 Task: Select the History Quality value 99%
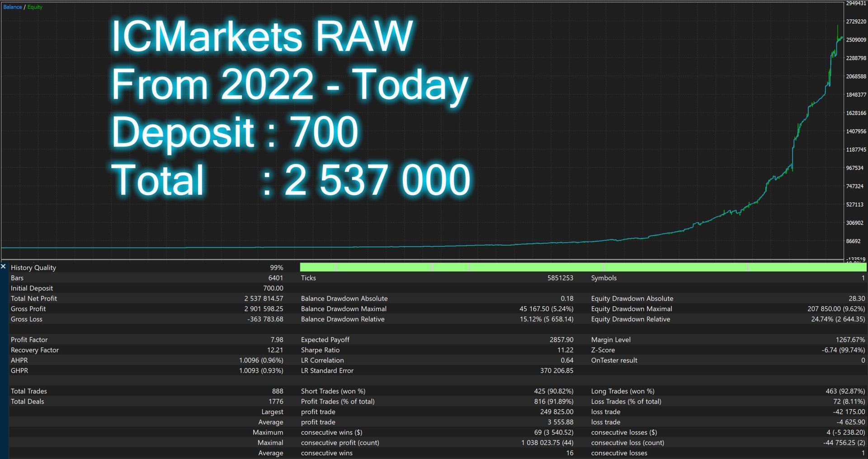(x=277, y=267)
